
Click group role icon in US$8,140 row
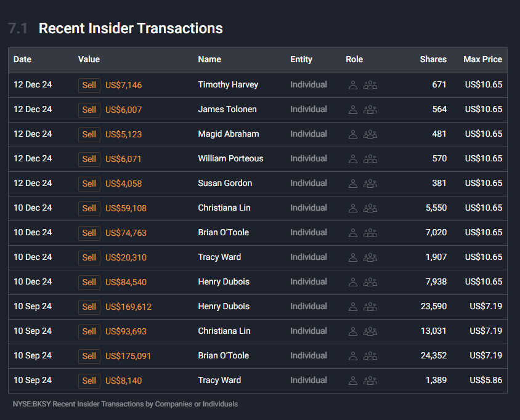[370, 381]
